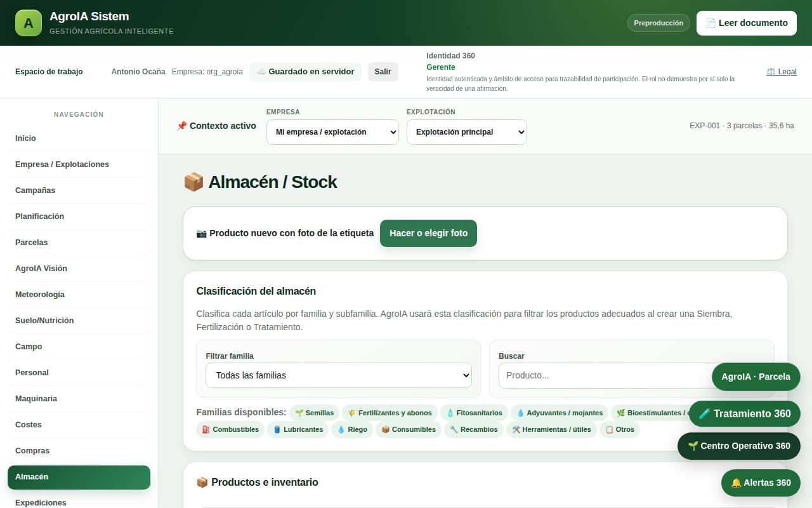Select Parcelas in the sidebar
The image size is (812, 508).
(x=79, y=243)
